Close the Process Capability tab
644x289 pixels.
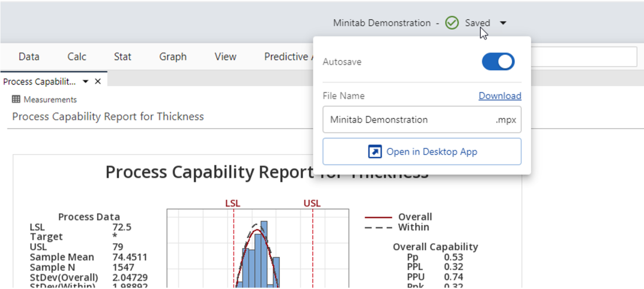tap(98, 82)
